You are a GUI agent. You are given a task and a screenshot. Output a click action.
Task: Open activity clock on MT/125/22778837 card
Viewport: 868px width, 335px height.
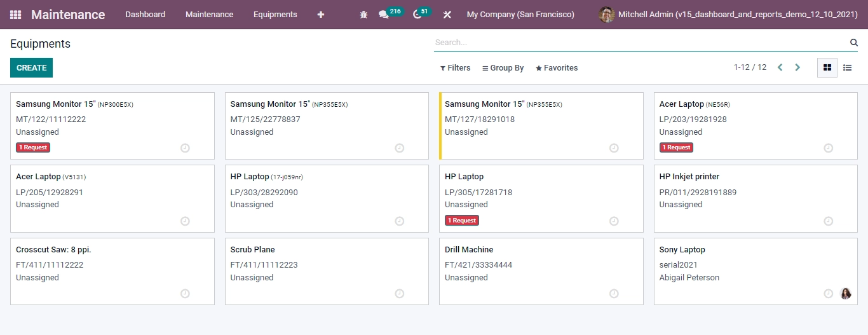(400, 148)
